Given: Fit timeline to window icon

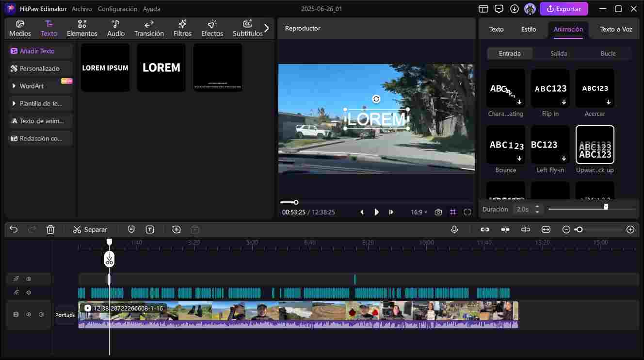Looking at the screenshot, I should (x=546, y=229).
